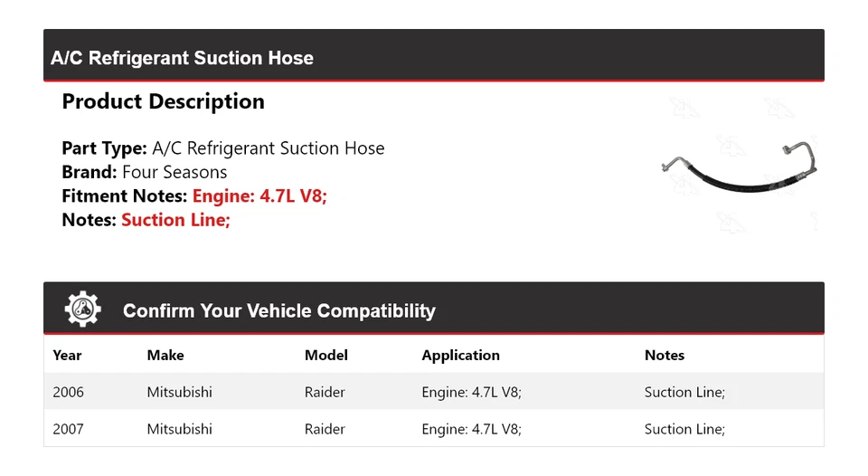This screenshot has height=476, width=868.
Task: Click the Part Type label line
Action: pyautogui.click(x=222, y=148)
